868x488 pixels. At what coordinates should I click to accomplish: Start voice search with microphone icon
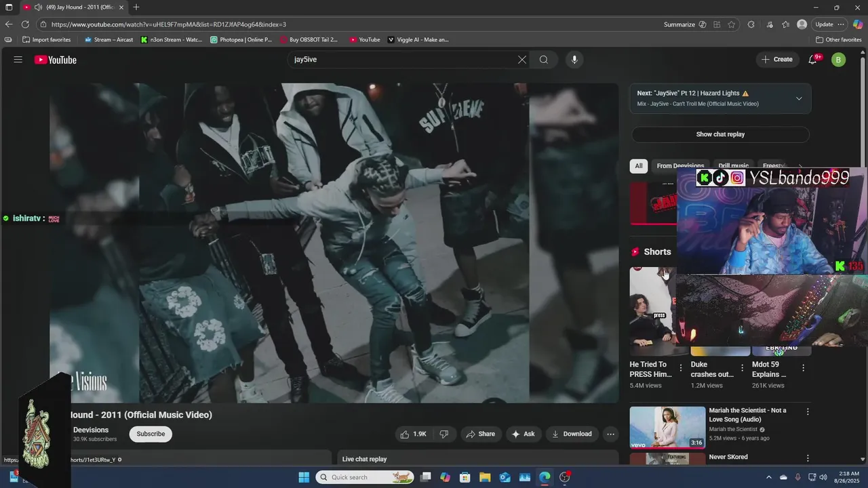(574, 60)
